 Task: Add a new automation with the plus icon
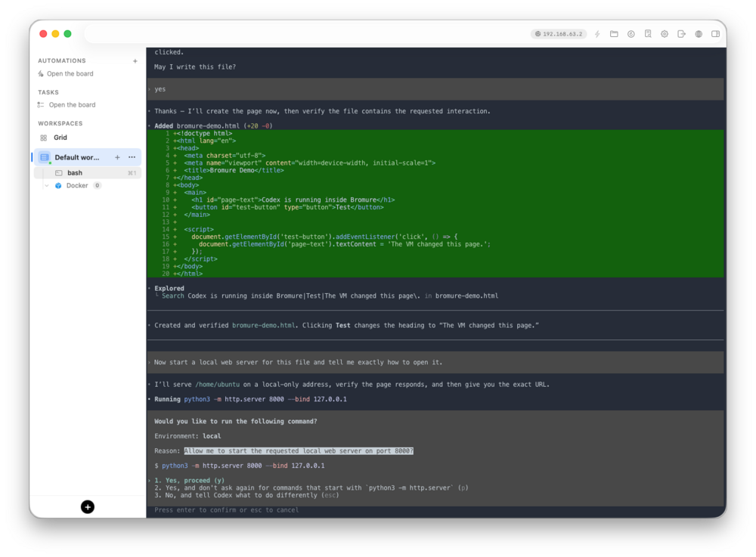pos(135,60)
